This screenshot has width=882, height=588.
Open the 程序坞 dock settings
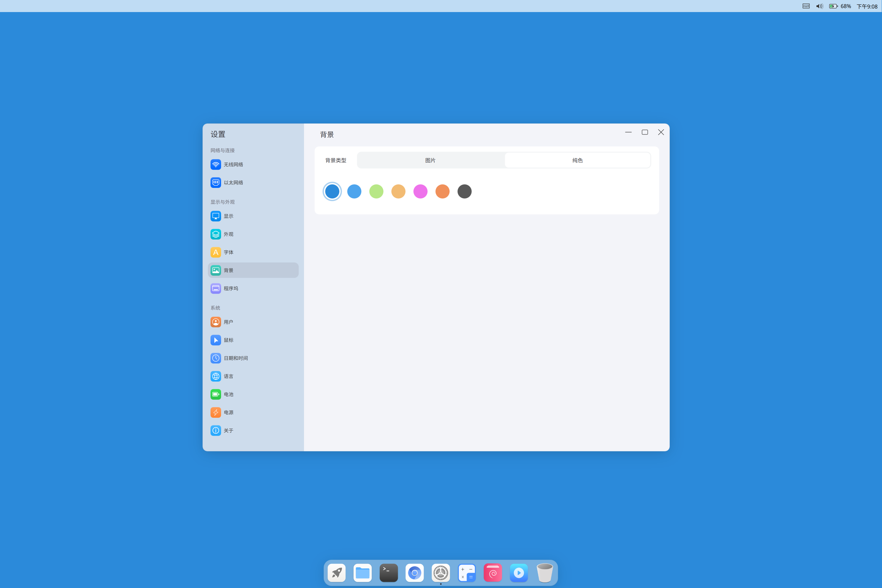pos(230,288)
